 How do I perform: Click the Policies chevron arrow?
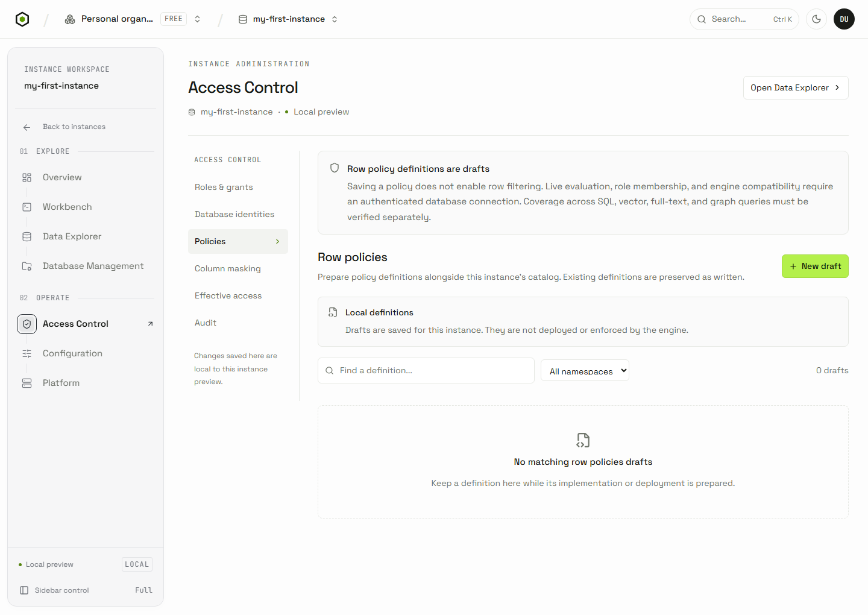click(277, 241)
